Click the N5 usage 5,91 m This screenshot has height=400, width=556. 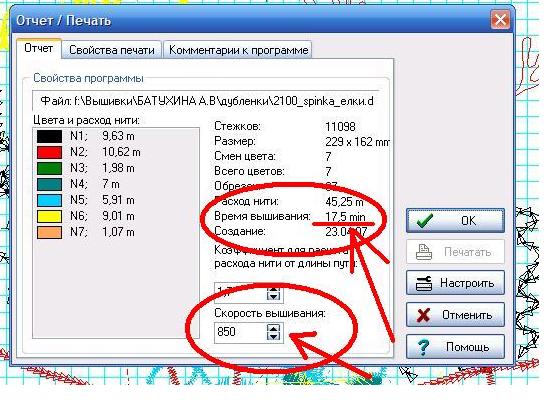click(x=118, y=200)
